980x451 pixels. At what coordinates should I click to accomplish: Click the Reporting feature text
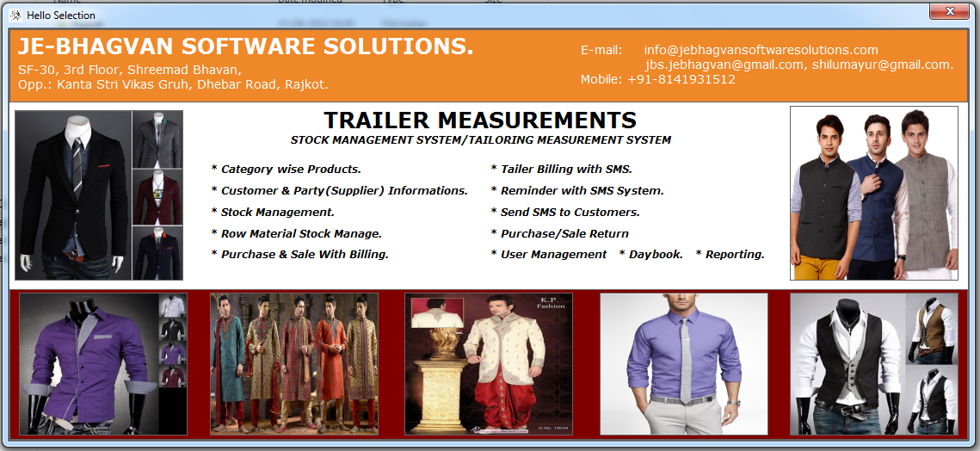pos(730,255)
